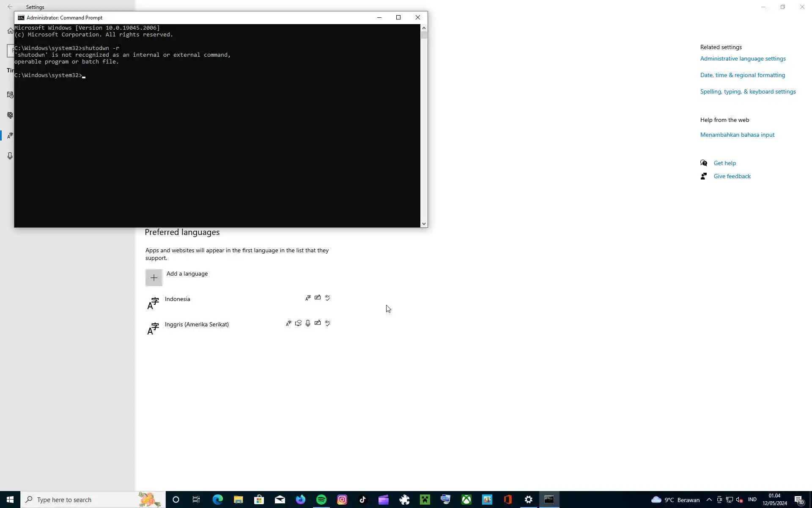This screenshot has width=812, height=508.
Task: Open Administrative language settings link
Action: 743,59
